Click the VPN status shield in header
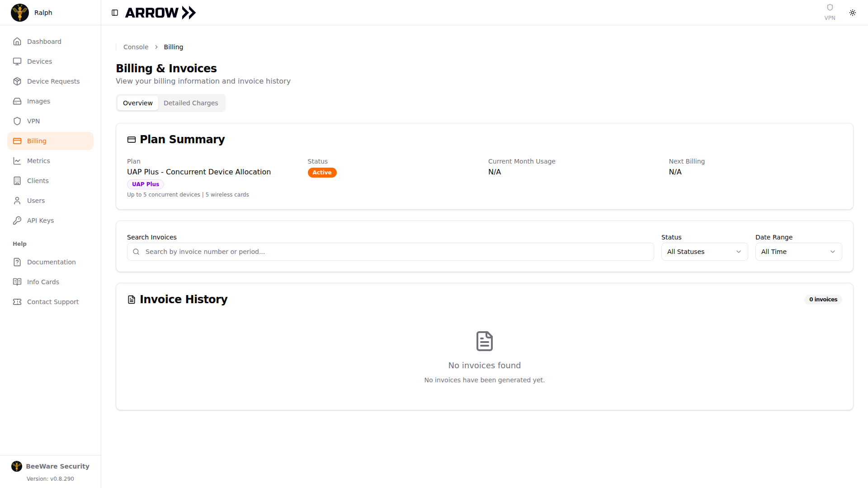868x488 pixels. click(x=830, y=8)
